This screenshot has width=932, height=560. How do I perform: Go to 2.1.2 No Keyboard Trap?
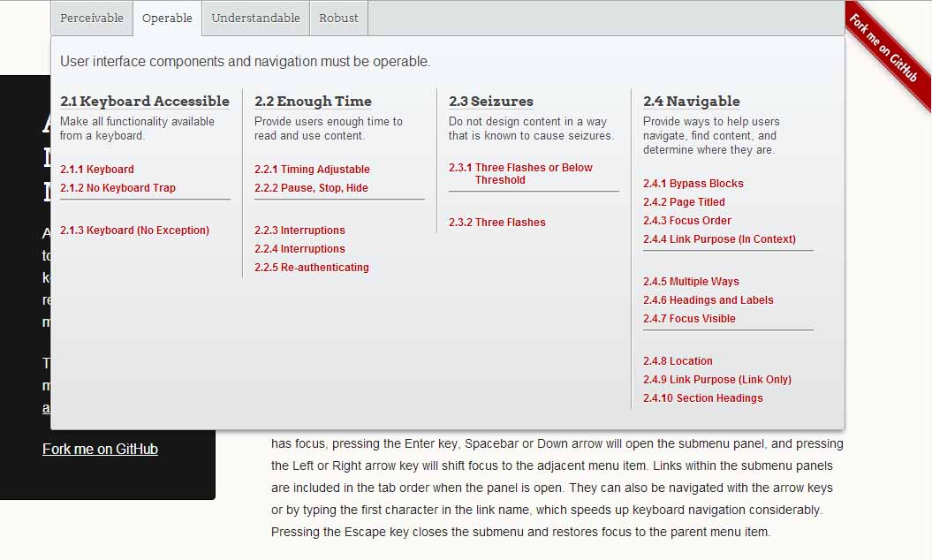pos(117,188)
